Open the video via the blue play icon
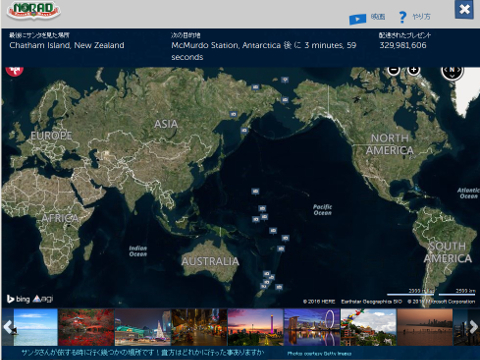 pos(357,19)
